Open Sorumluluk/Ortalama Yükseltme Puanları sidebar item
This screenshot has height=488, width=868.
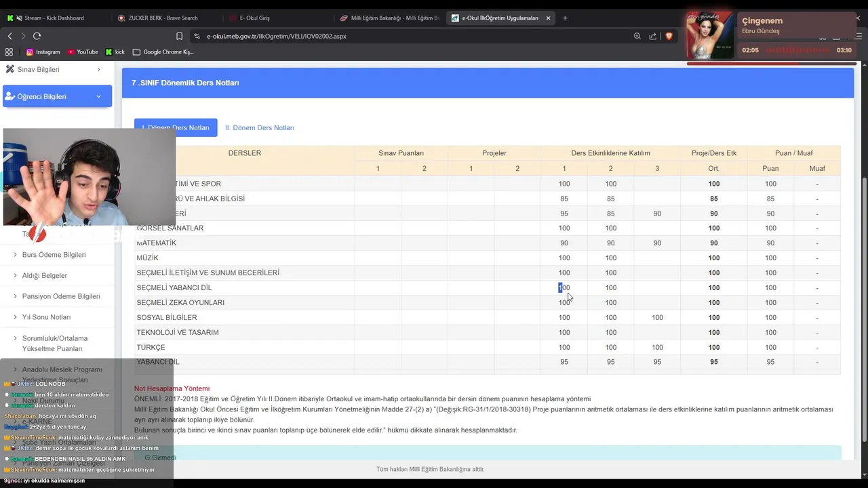[x=55, y=343]
